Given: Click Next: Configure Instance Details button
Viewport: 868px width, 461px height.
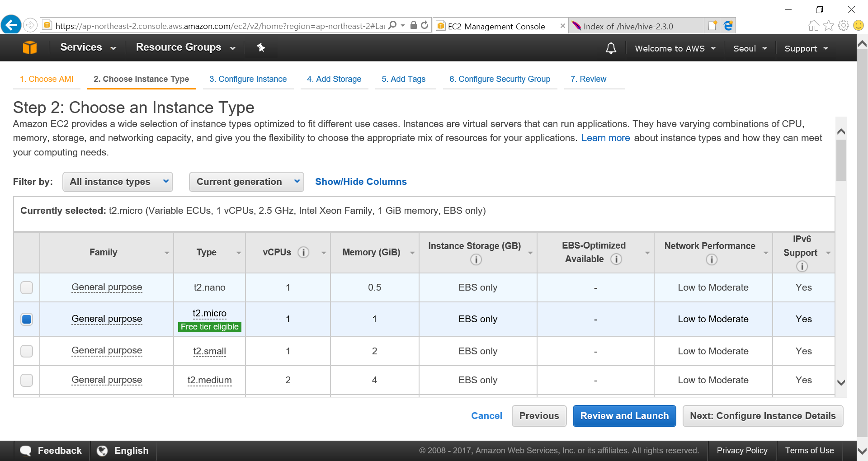Looking at the screenshot, I should tap(763, 416).
